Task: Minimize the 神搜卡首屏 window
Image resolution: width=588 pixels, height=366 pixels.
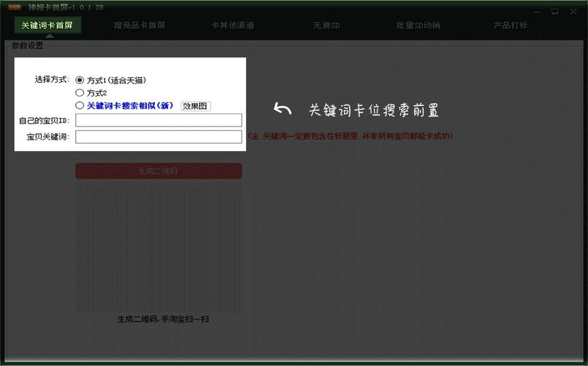Action: coord(537,12)
